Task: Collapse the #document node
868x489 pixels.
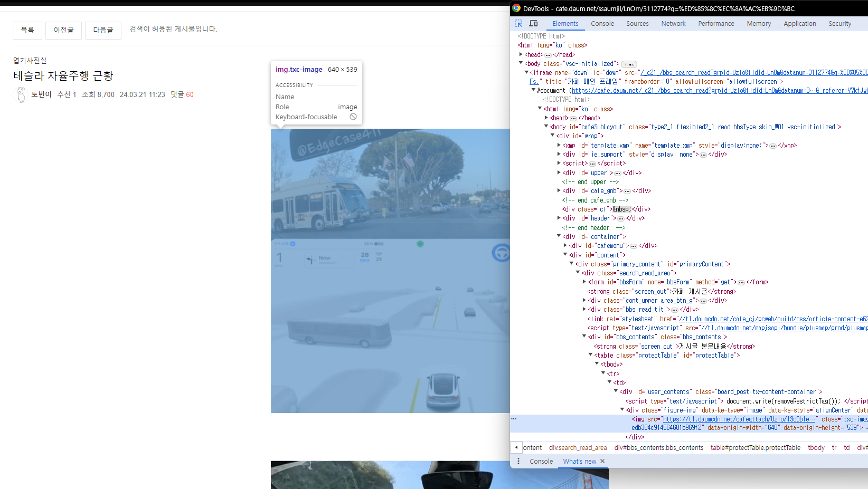Action: point(533,90)
